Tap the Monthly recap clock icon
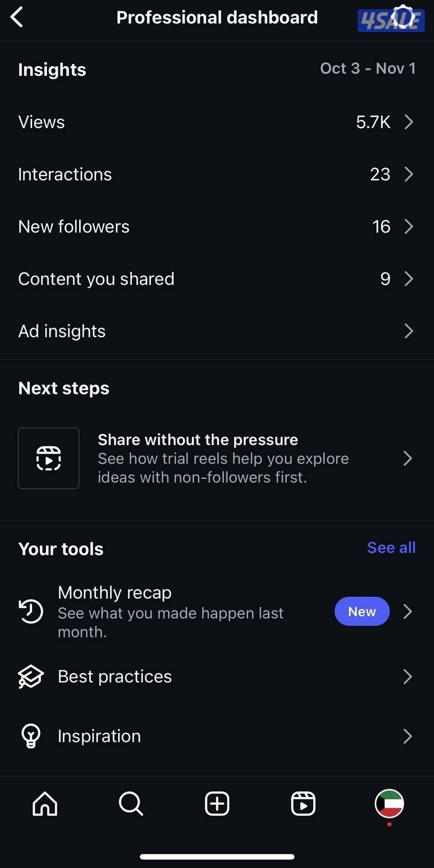This screenshot has height=868, width=434. (x=31, y=612)
